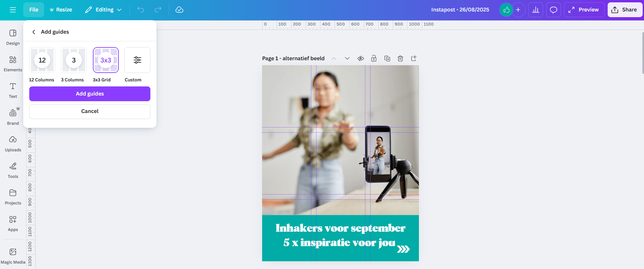The height and width of the screenshot is (269, 644).
Task: Lock Page 1 with the padlock
Action: pos(374,59)
